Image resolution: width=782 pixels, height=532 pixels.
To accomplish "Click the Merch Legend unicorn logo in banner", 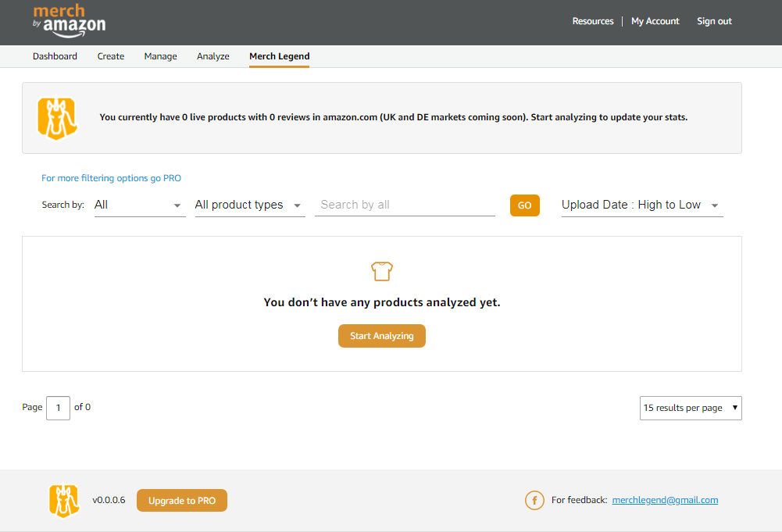I will pyautogui.click(x=57, y=118).
